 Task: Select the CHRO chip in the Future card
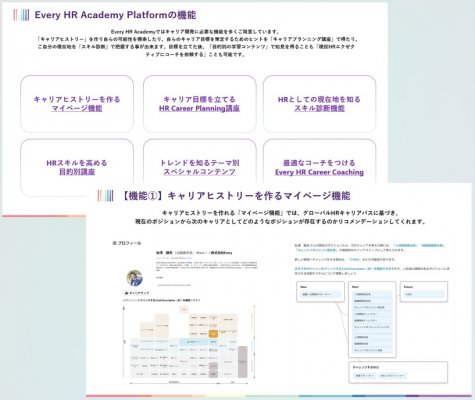click(x=424, y=295)
